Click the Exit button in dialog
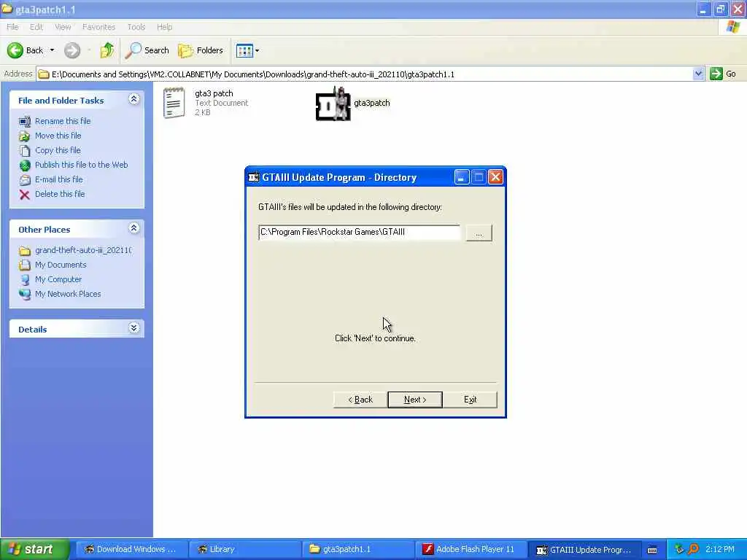The image size is (747, 560). (471, 400)
